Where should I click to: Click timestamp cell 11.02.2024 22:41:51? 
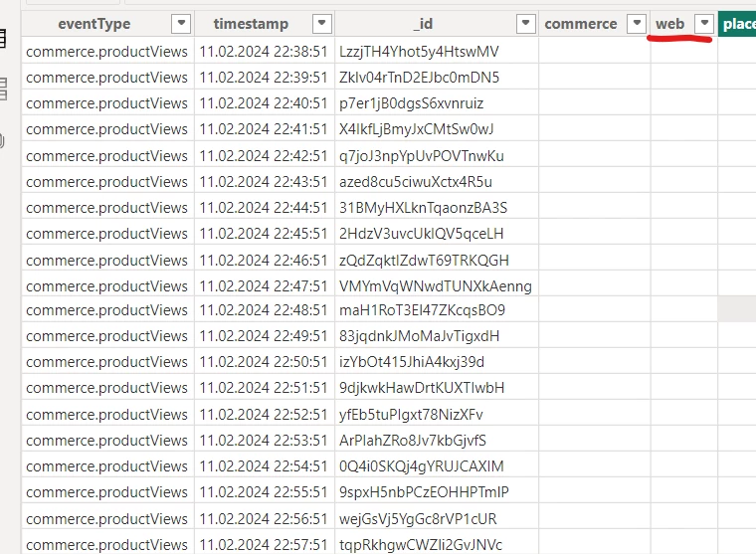click(265, 129)
